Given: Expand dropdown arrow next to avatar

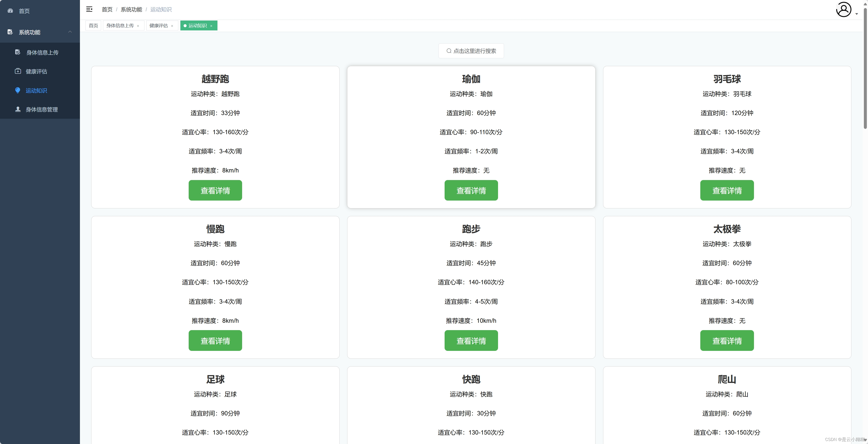Looking at the screenshot, I should pos(856,14).
